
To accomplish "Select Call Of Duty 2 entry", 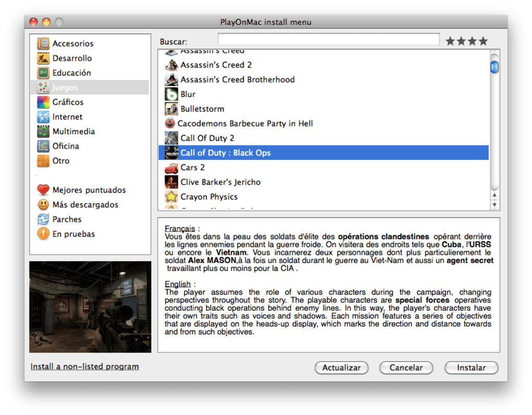I will pos(324,138).
